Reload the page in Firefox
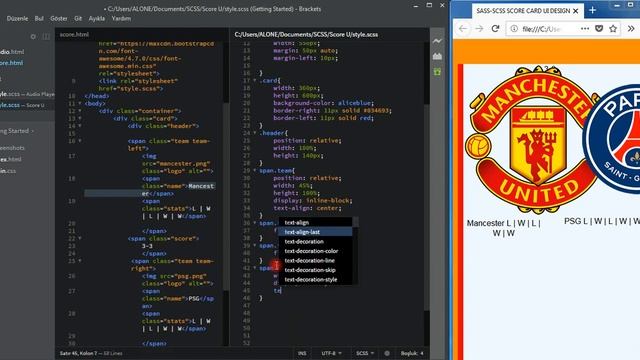 coord(496,29)
